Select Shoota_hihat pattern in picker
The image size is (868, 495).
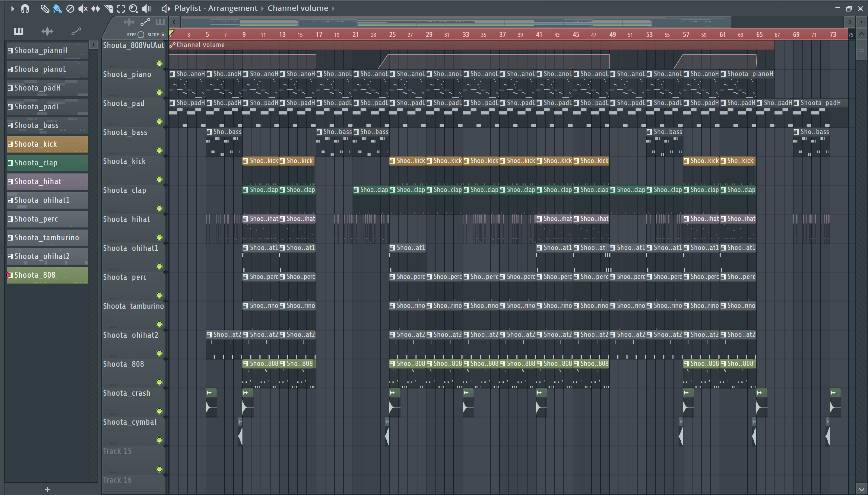click(x=47, y=181)
